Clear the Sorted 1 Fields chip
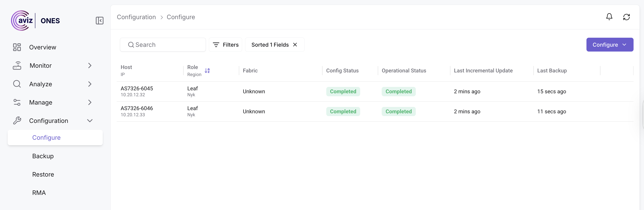This screenshot has height=210, width=644. (295, 45)
